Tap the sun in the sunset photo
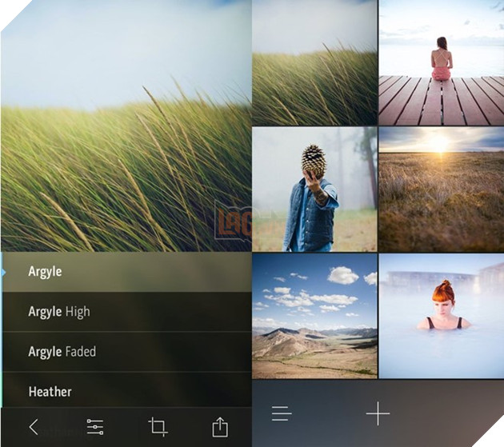The width and height of the screenshot is (504, 447). pos(440,143)
